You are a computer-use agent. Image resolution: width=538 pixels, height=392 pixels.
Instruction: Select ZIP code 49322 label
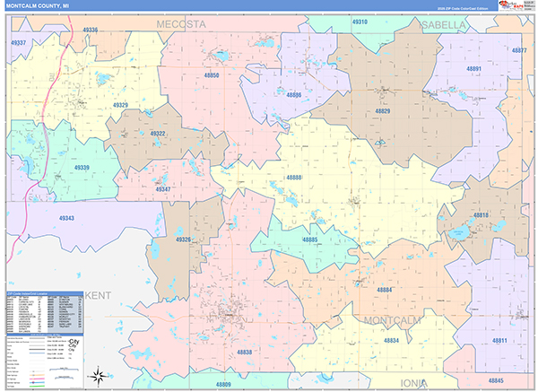point(158,134)
